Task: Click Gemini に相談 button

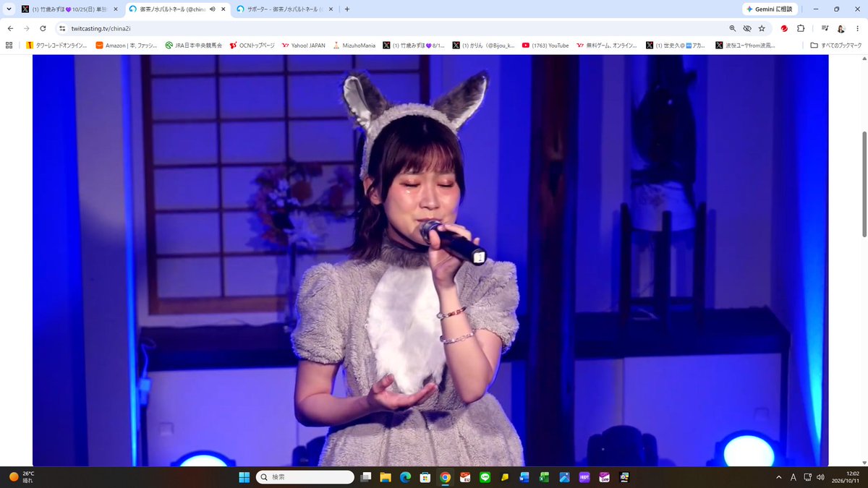Action: click(769, 9)
